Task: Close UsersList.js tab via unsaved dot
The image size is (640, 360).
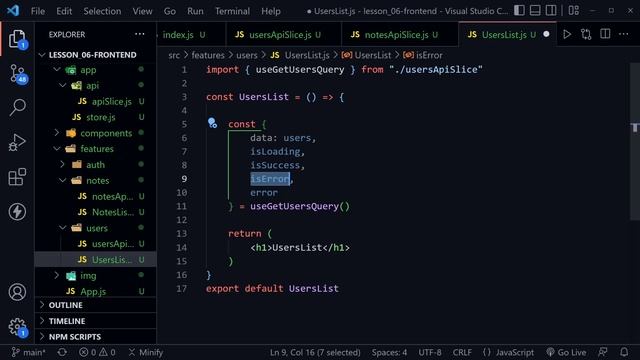Action: coord(546,35)
